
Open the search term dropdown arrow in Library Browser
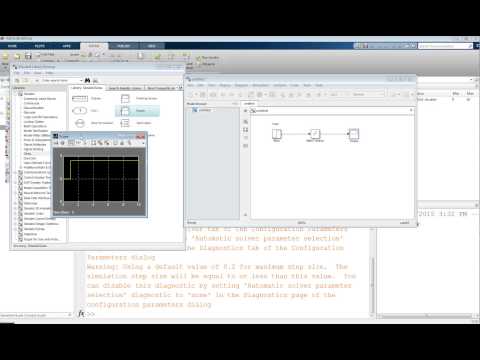tap(81, 80)
